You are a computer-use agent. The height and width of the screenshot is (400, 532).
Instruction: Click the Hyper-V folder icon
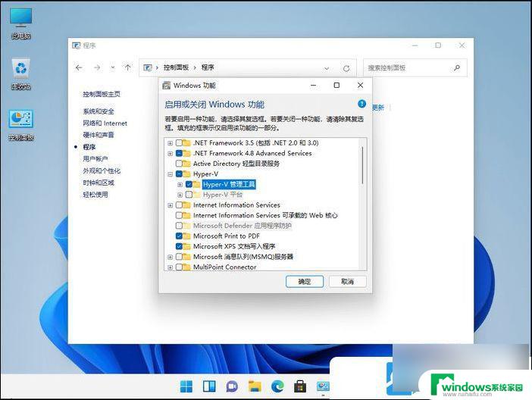point(186,174)
